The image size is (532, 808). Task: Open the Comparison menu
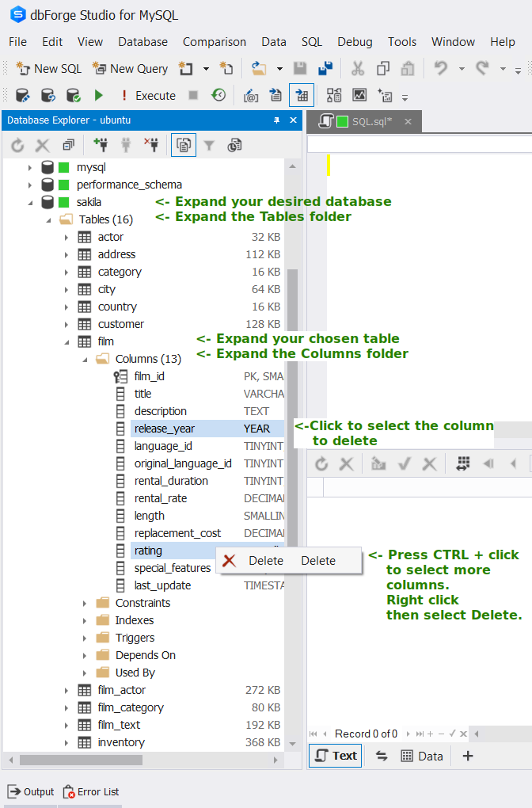point(215,42)
